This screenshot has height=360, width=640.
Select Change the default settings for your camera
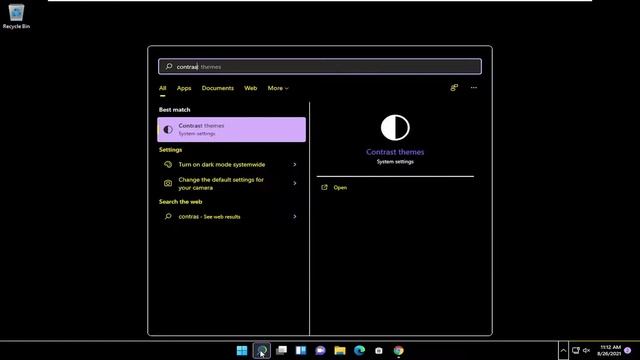[231, 184]
